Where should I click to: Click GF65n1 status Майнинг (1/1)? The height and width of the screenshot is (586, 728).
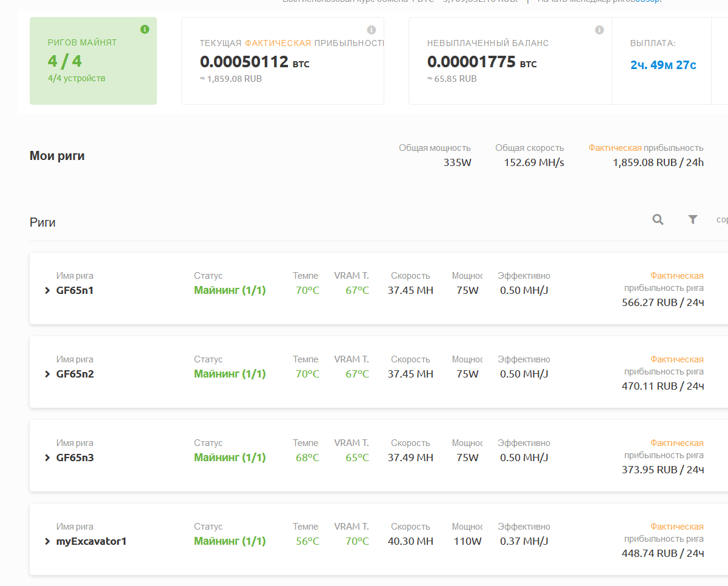[230, 290]
